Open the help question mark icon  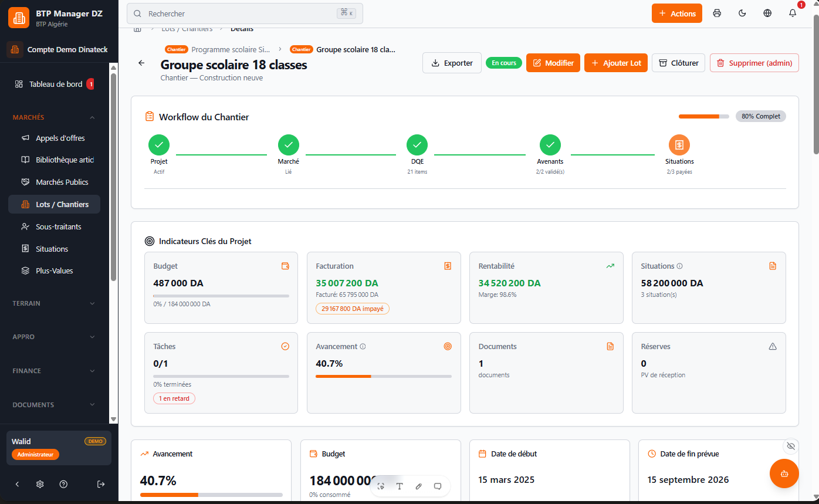63,484
